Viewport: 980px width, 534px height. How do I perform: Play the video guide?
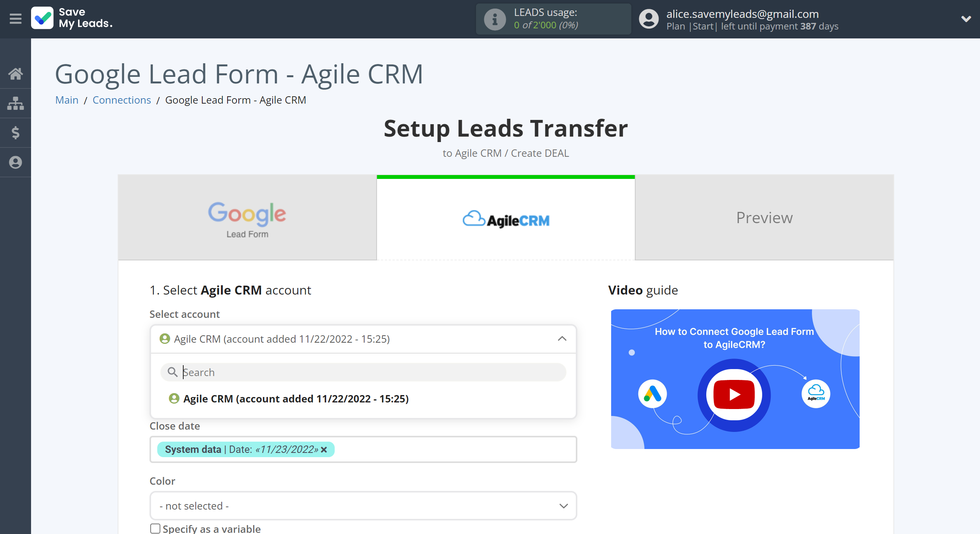734,395
